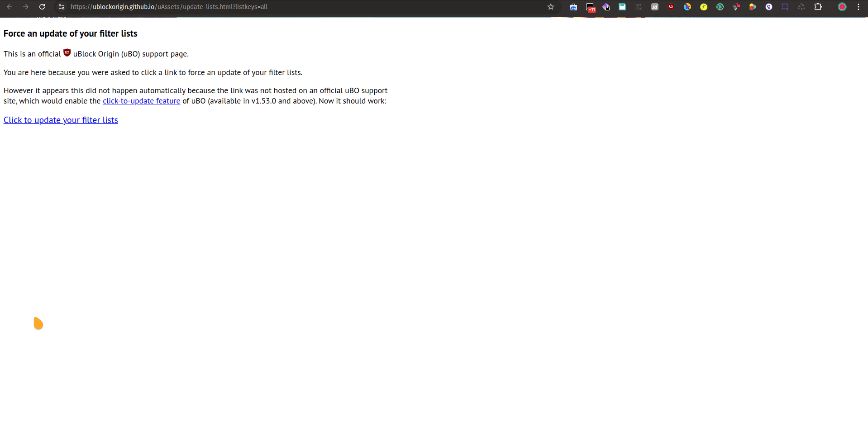This screenshot has width=868, height=448.
Task: Open the yellow circle 'T' extension
Action: (704, 7)
